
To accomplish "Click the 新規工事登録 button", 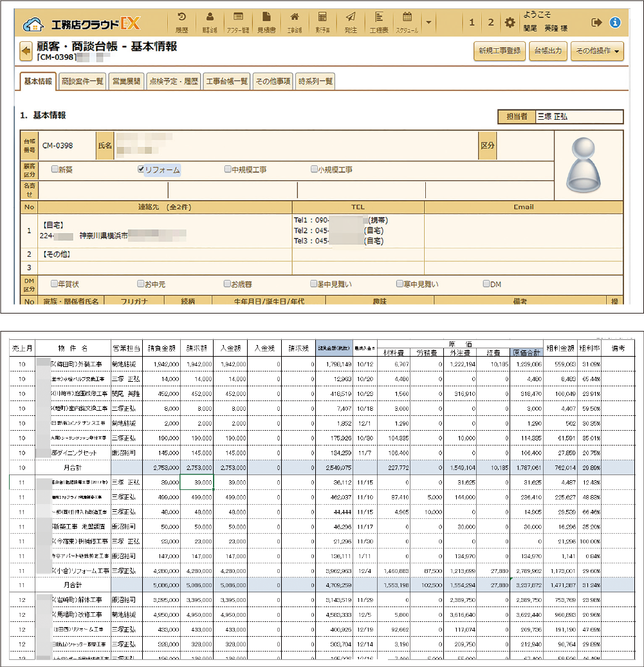I will (499, 51).
